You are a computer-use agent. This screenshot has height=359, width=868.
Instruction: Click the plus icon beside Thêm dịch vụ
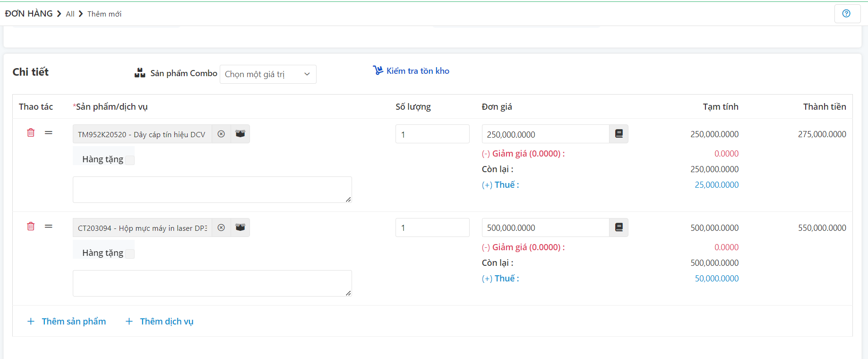(x=129, y=321)
